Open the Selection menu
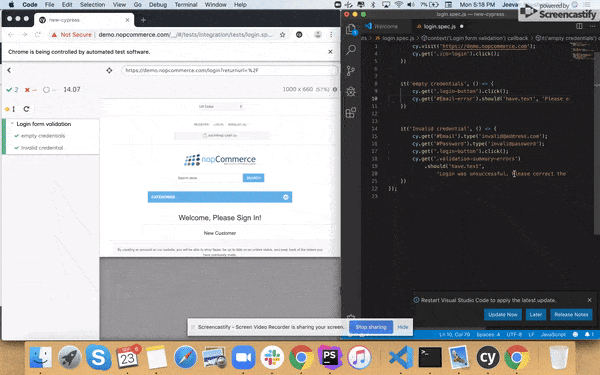Viewport: 600px width, 375px height. click(x=92, y=5)
